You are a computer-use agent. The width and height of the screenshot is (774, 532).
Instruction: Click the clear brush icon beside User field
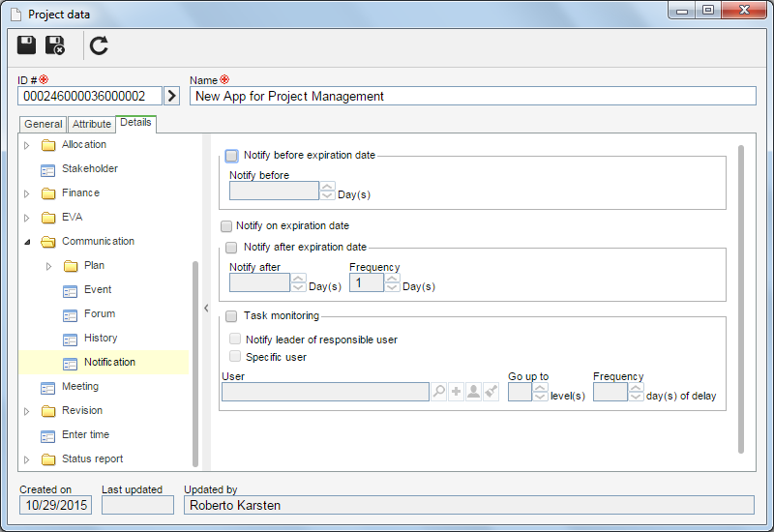click(491, 392)
